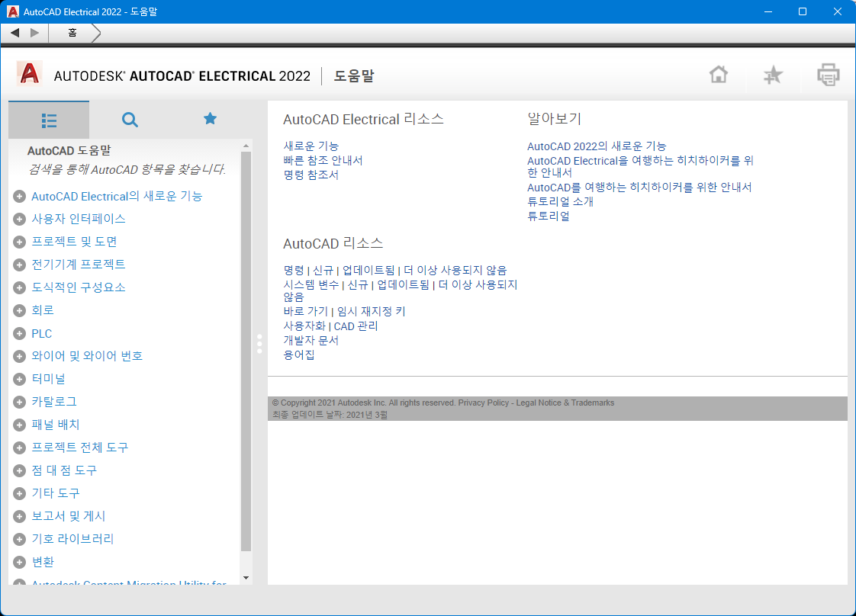
Task: Click the add-to-favorites star icon
Action: (773, 75)
